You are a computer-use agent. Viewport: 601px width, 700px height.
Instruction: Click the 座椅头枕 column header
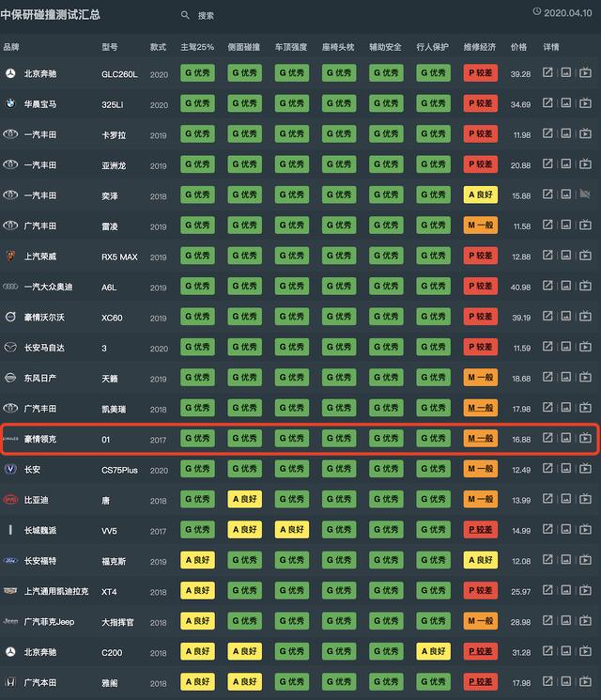338,47
